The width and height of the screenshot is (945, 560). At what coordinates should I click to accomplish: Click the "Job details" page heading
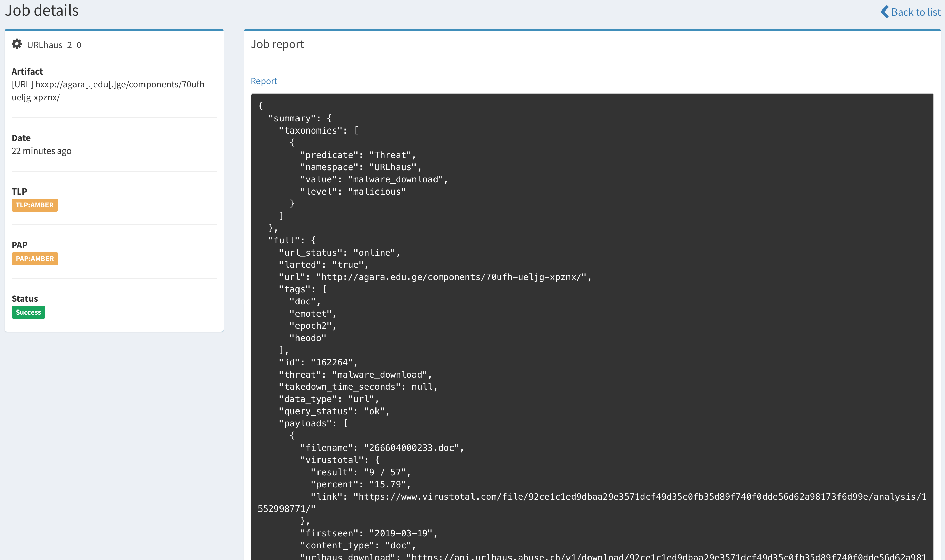(x=41, y=10)
